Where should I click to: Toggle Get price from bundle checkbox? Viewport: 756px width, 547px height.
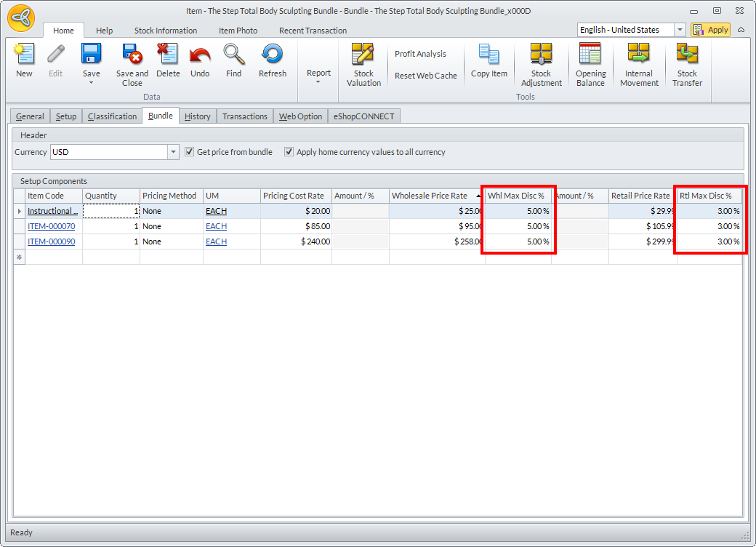(190, 152)
